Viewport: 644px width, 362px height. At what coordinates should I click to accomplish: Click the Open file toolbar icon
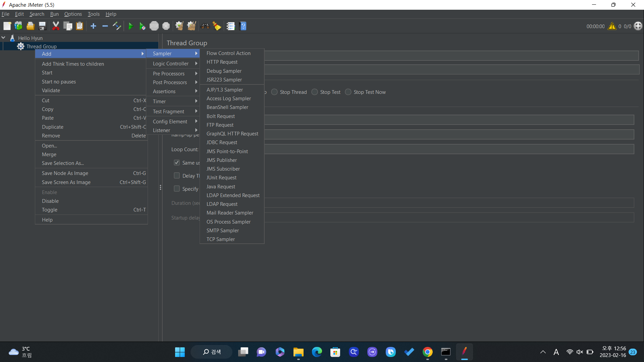click(31, 26)
